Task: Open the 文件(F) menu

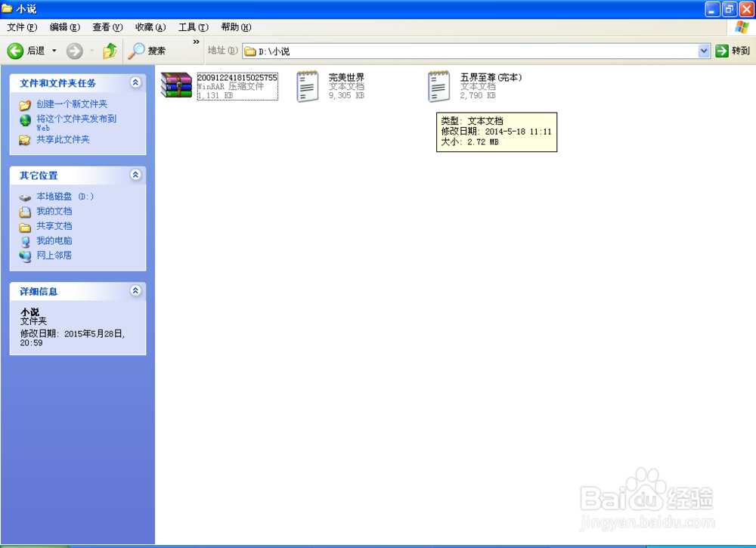Action: click(22, 27)
